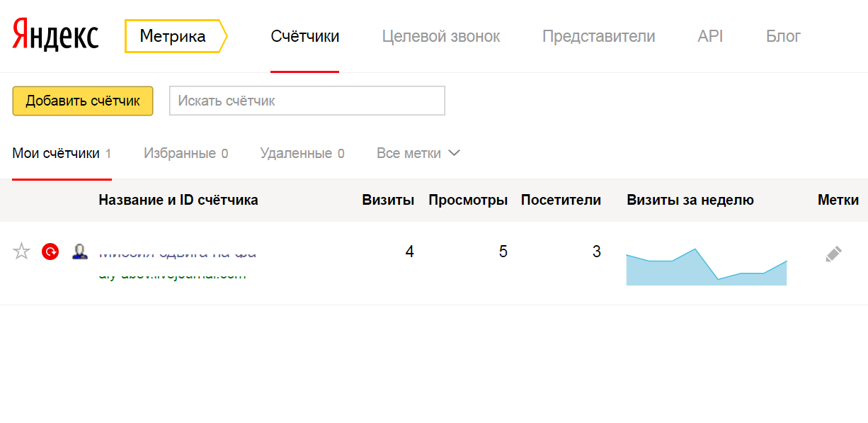Viewport: 868px width, 423px height.
Task: Click the page views value 5
Action: tap(503, 252)
